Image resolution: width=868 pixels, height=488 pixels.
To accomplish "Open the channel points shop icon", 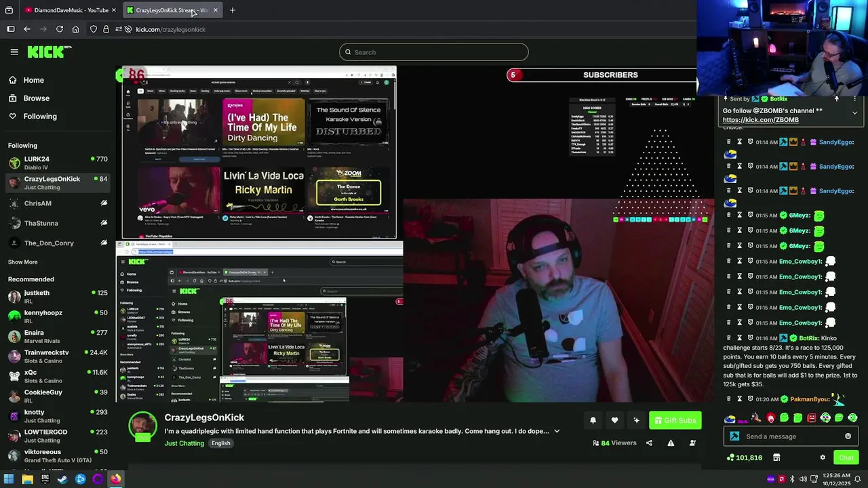I will pos(776,457).
